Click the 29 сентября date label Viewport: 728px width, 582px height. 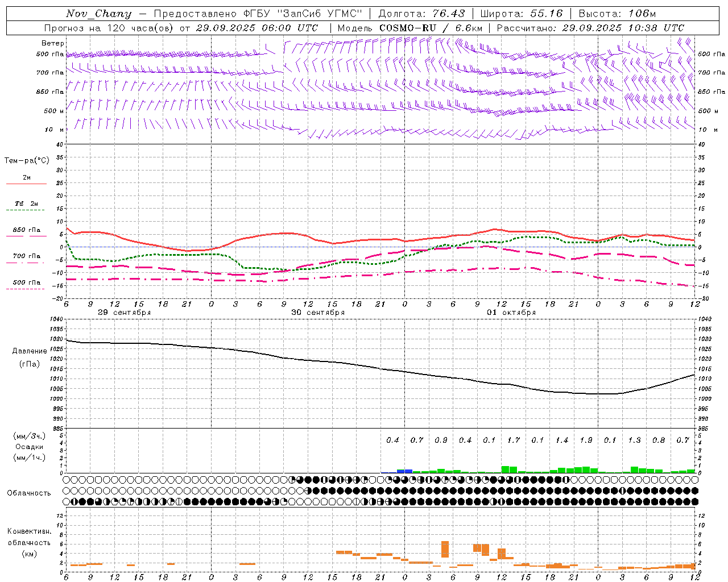(125, 313)
